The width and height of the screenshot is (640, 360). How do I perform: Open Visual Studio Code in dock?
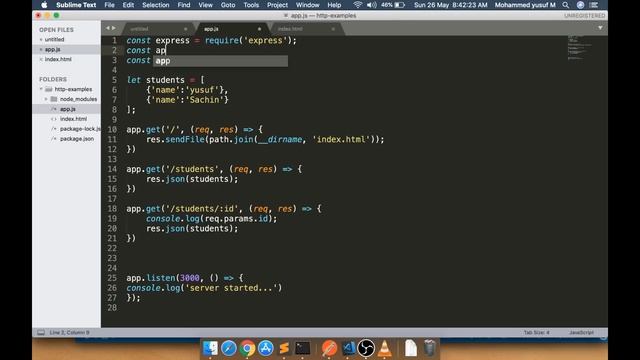348,348
